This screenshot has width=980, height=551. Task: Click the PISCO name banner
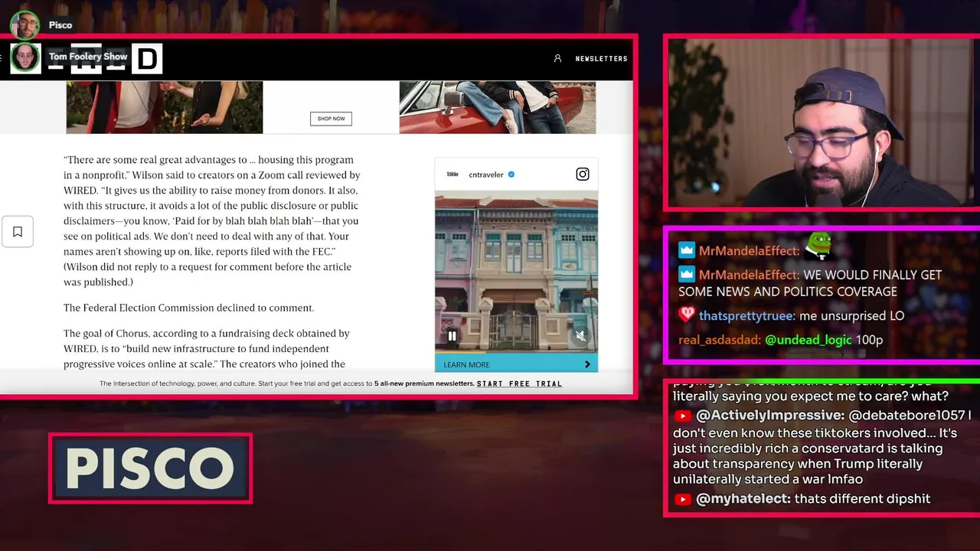150,468
